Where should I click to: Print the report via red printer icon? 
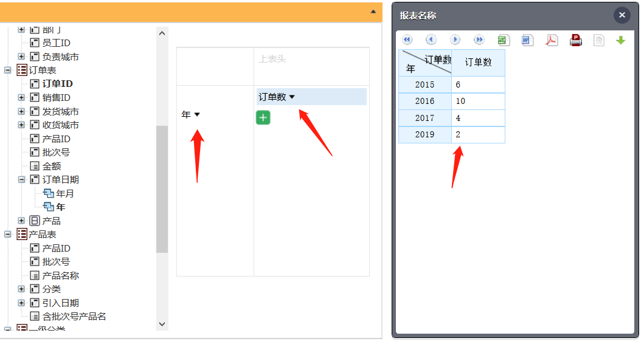click(575, 40)
